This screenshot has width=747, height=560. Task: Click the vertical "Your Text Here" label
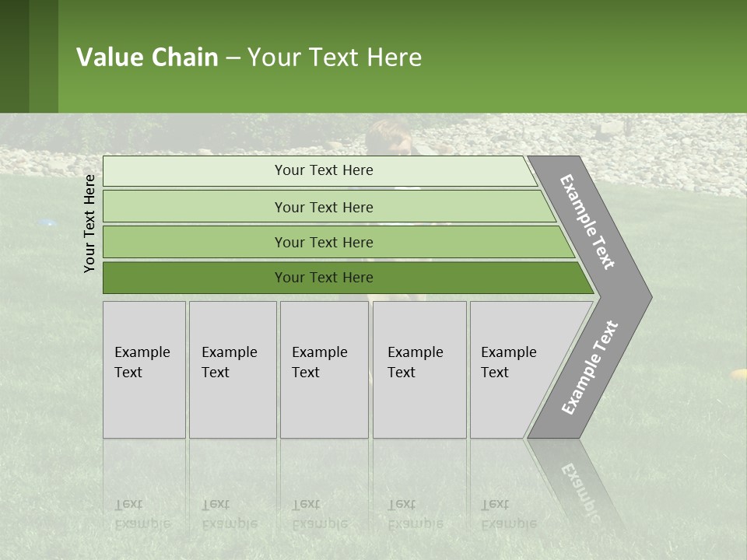tap(89, 223)
